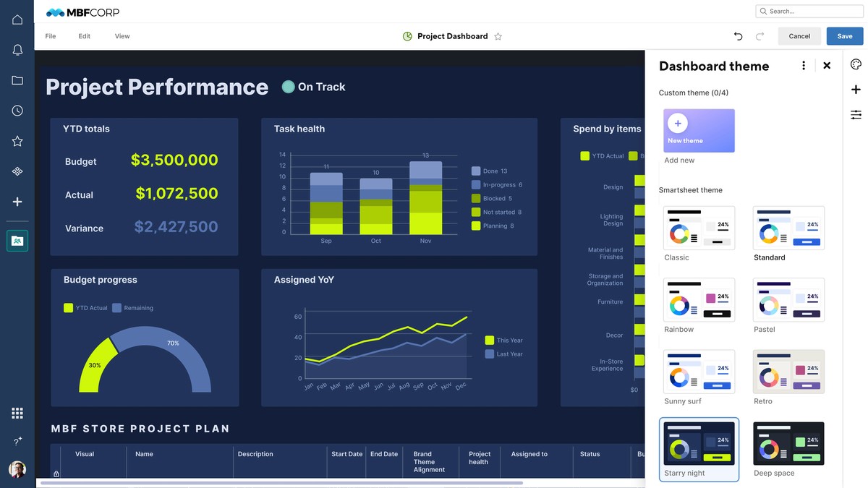Image resolution: width=868 pixels, height=488 pixels.
Task: Close the Dashboard theme panel
Action: tap(827, 66)
